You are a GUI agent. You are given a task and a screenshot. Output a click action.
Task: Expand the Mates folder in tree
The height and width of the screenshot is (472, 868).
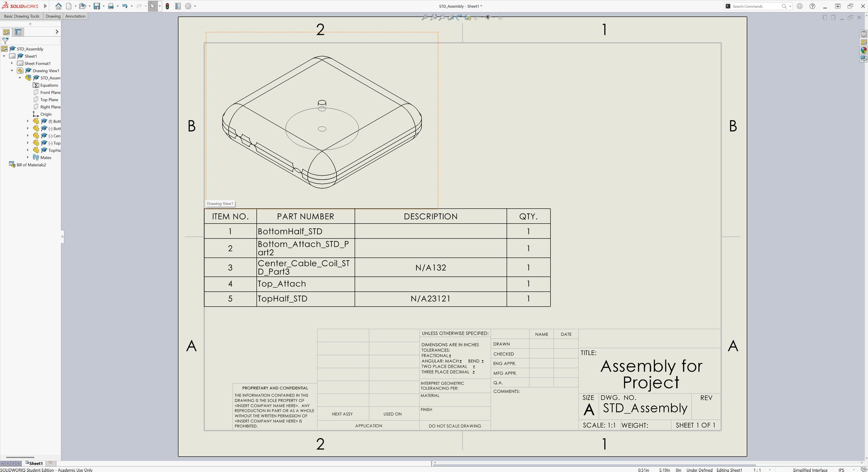(28, 157)
